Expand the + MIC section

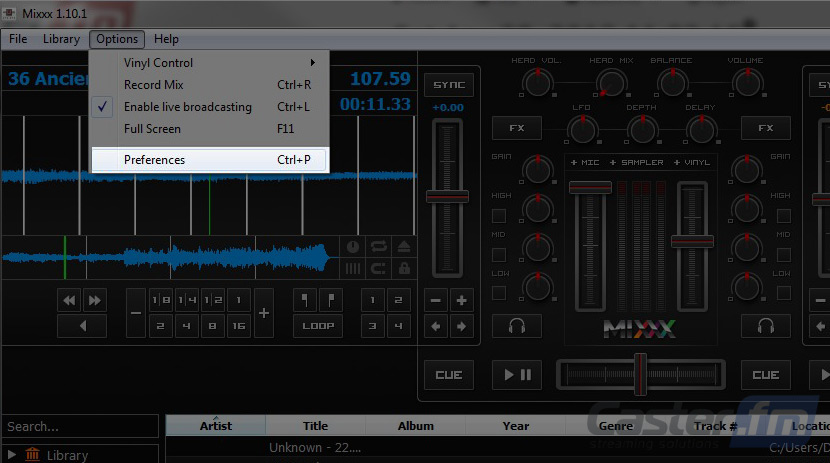pyautogui.click(x=585, y=162)
